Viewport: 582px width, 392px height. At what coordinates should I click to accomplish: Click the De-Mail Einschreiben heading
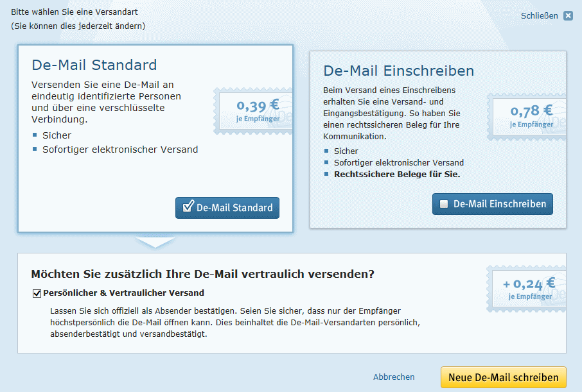click(399, 71)
